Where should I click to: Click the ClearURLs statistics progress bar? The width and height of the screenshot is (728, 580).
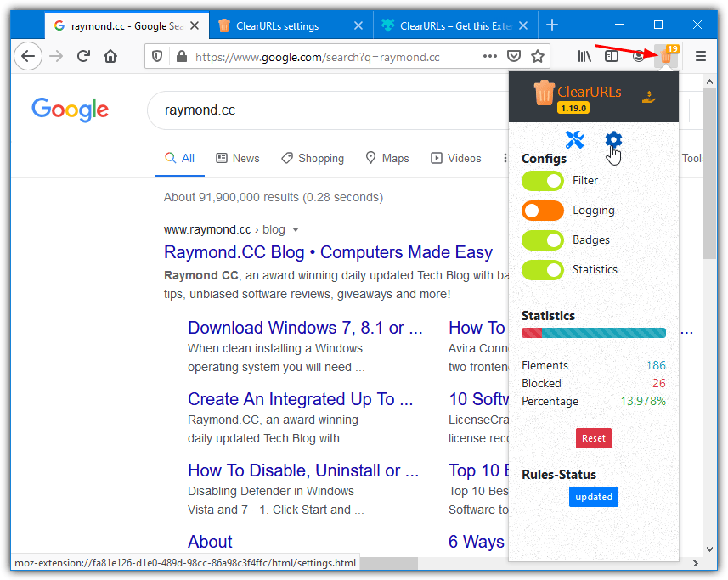(593, 333)
